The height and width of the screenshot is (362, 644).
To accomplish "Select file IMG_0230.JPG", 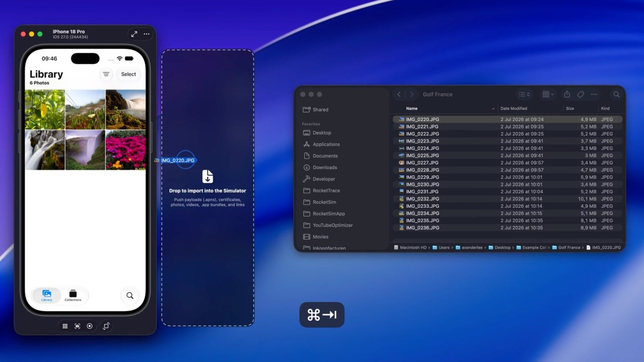I will [x=507, y=185].
